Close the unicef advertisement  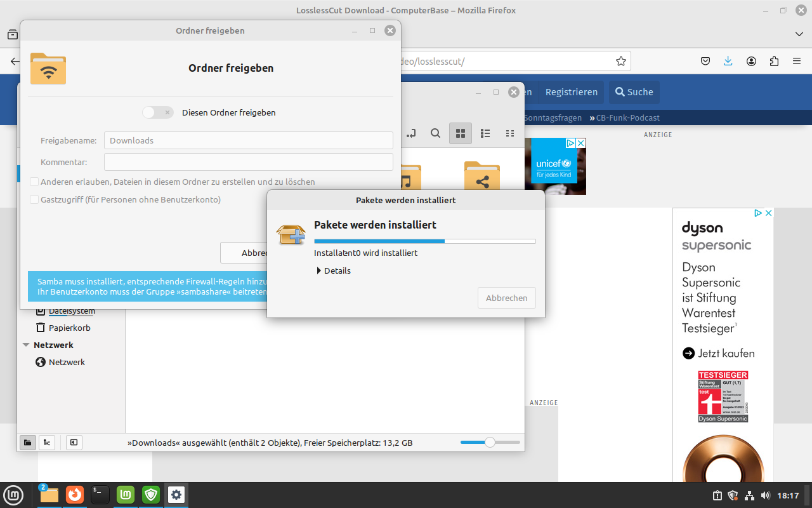580,143
